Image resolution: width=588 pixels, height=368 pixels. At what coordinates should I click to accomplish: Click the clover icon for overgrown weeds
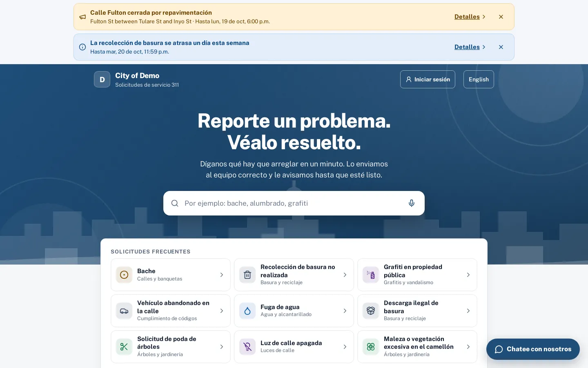[x=371, y=347]
